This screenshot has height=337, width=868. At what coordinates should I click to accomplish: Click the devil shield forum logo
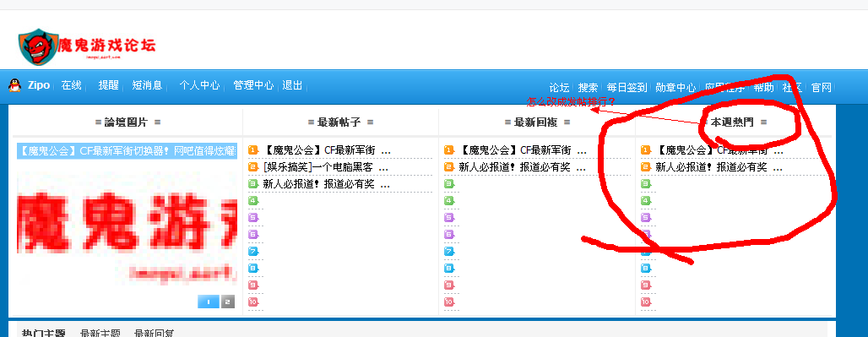tap(38, 46)
